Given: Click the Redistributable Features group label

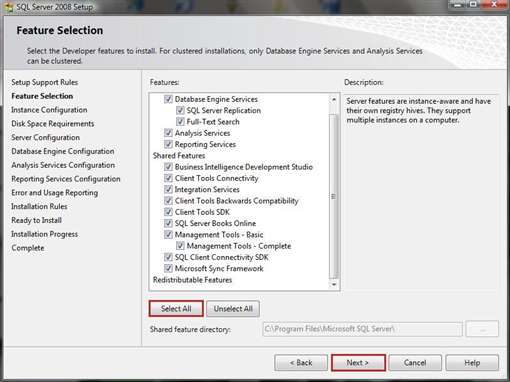Looking at the screenshot, I should coord(192,280).
